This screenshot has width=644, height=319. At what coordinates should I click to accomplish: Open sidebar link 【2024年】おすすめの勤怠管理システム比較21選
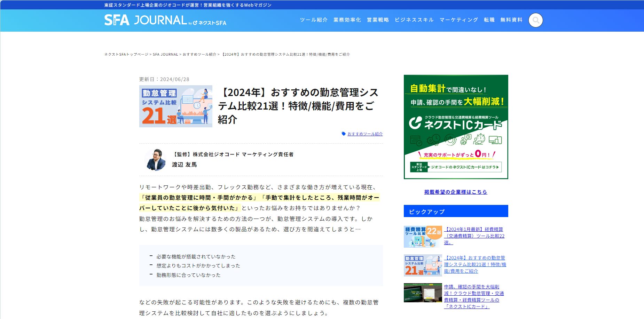click(475, 264)
